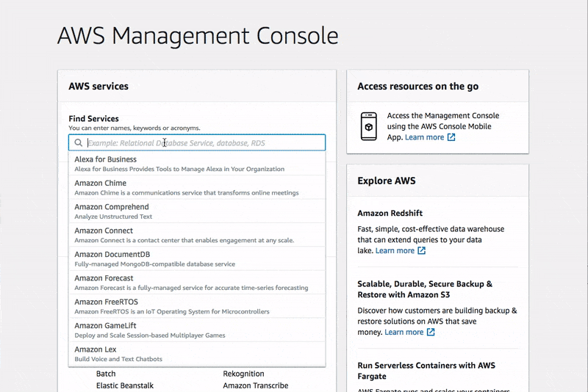Click the Find Services label
This screenshot has height=392, width=588.
(93, 119)
